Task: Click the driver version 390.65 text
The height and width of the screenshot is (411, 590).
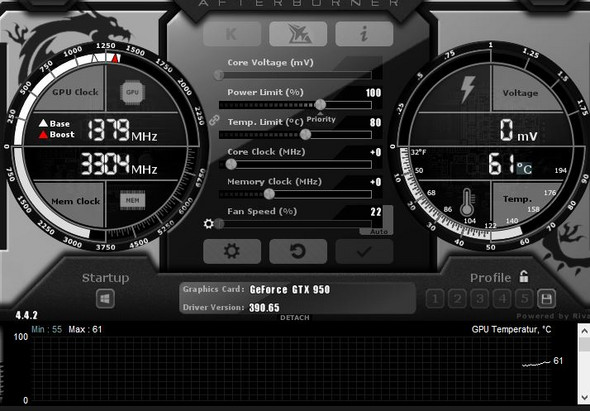Action: [x=264, y=307]
